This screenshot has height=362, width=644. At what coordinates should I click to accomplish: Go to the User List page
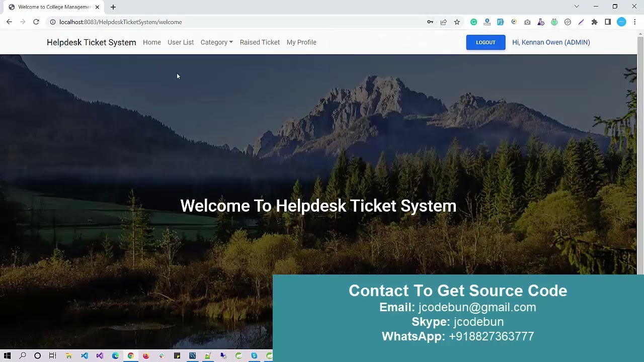(181, 42)
